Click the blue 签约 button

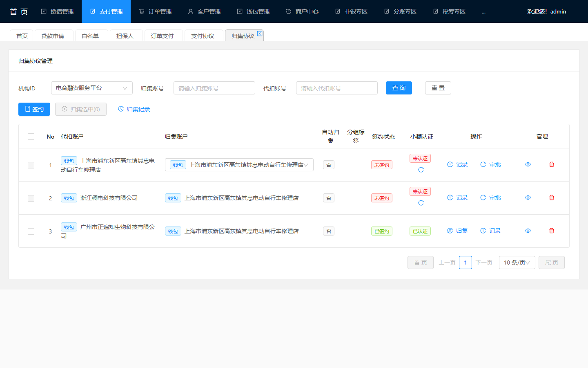[34, 109]
